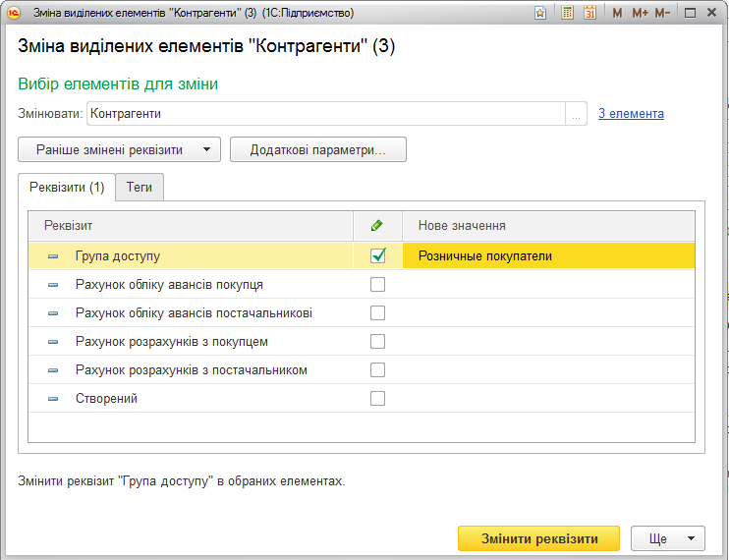Click the Реквізит column header
Screen dimensions: 729x560
coord(191,225)
